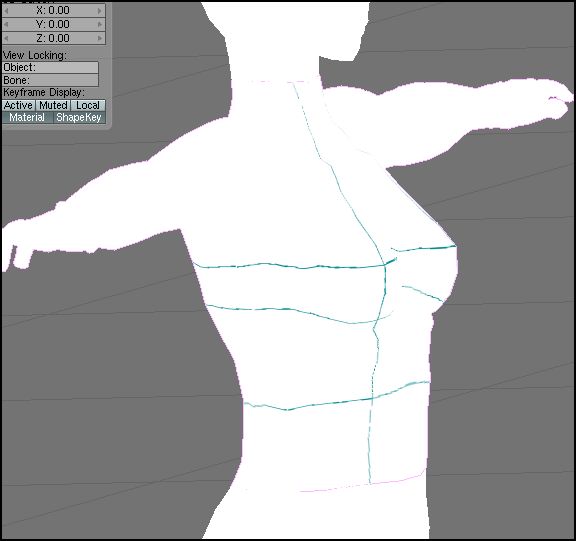Toggle Local keyframe display
The height and width of the screenshot is (541, 576).
88,105
